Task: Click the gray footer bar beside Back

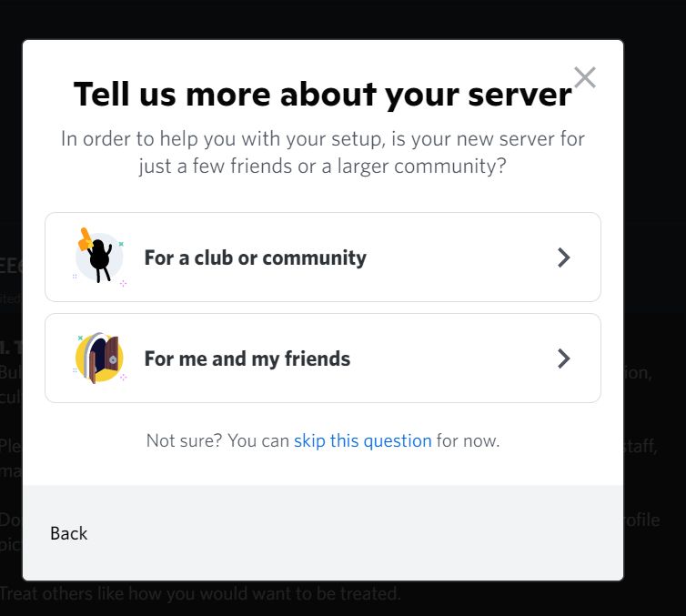Action: pyautogui.click(x=350, y=533)
